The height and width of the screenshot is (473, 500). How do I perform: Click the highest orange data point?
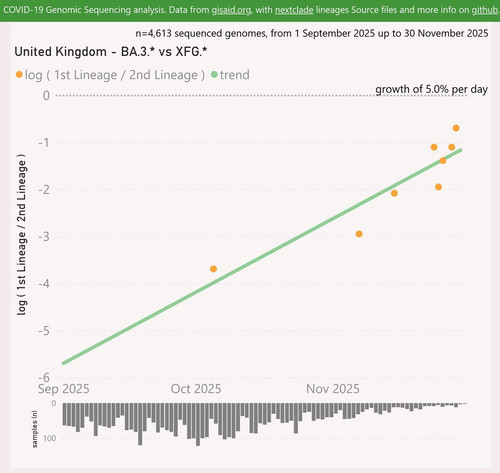(x=456, y=128)
